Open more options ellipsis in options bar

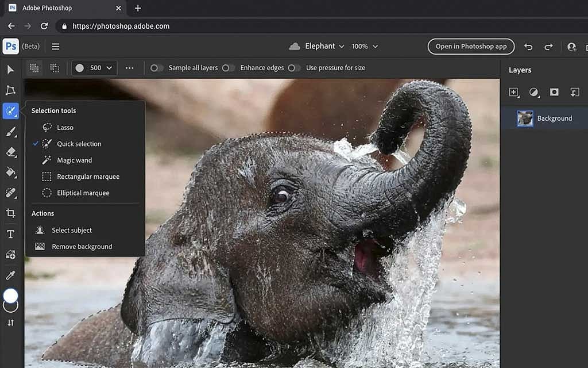pyautogui.click(x=129, y=68)
